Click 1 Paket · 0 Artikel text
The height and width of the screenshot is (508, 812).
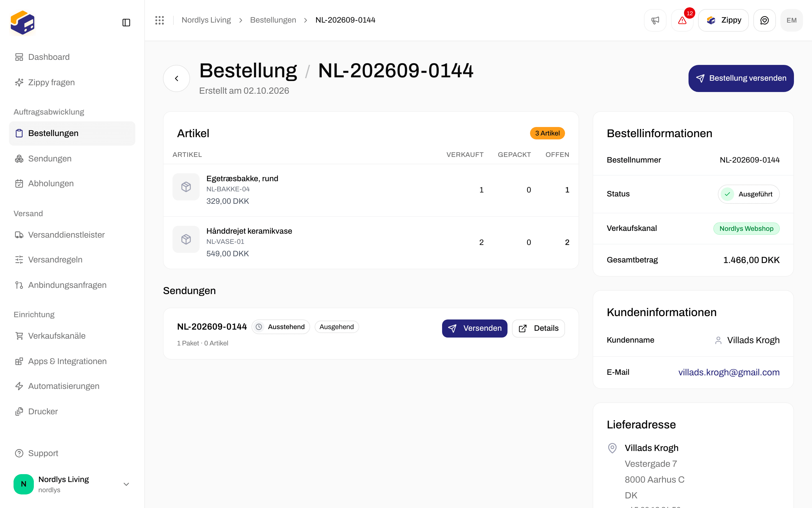coord(202,343)
